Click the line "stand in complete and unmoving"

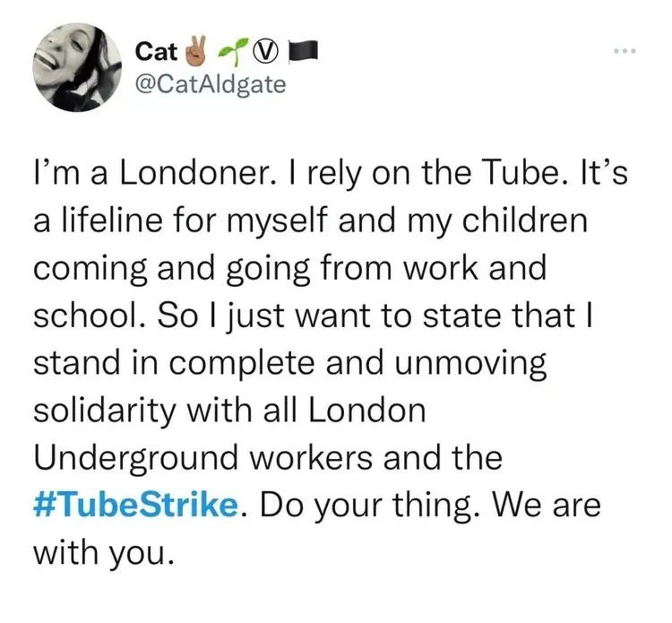(x=290, y=363)
